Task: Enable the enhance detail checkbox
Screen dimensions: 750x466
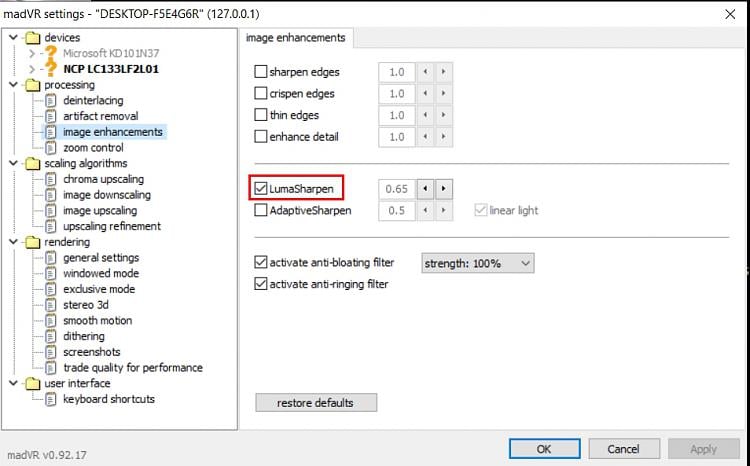Action: click(x=261, y=136)
